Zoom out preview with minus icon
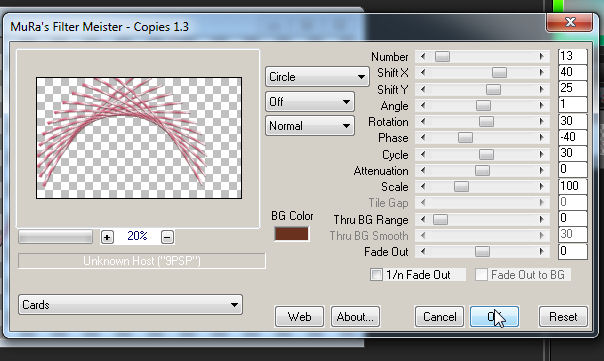The height and width of the screenshot is (361, 604). coord(167,237)
